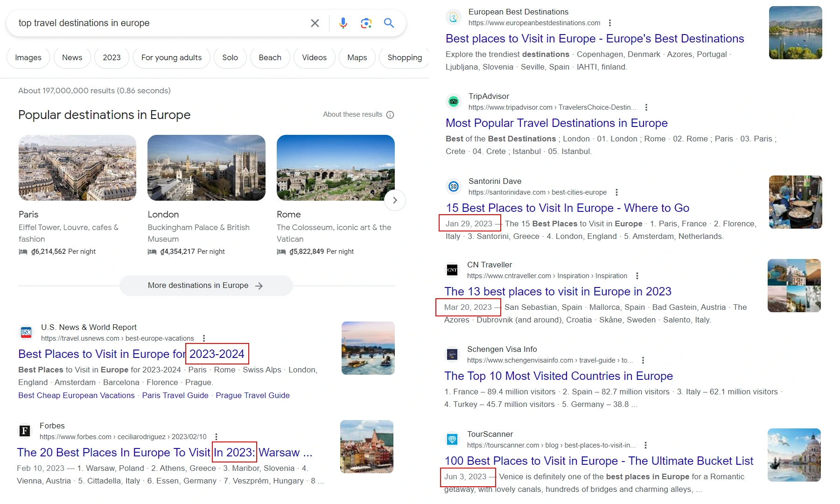
Task: Select the For young adults filter chip
Action: pos(171,57)
